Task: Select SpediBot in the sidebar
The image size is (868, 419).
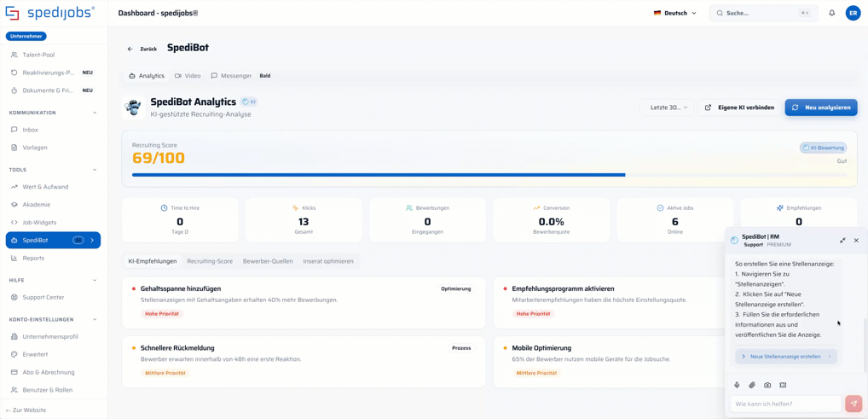Action: pyautogui.click(x=53, y=240)
